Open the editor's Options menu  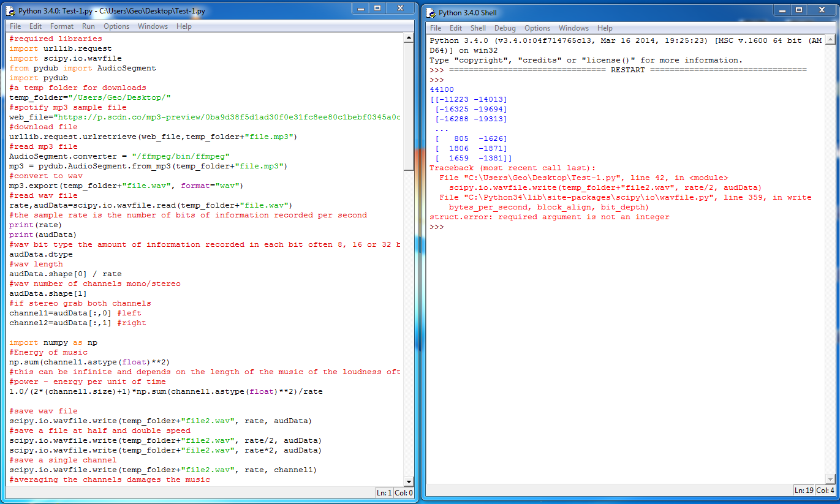click(x=116, y=26)
